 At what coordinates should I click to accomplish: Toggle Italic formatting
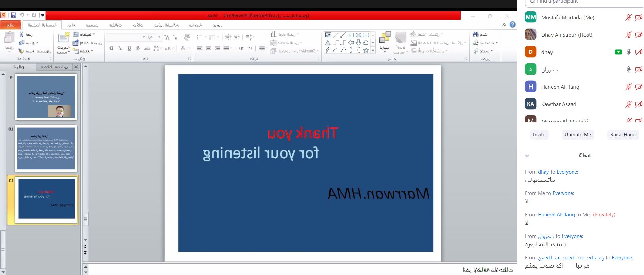pyautogui.click(x=120, y=48)
